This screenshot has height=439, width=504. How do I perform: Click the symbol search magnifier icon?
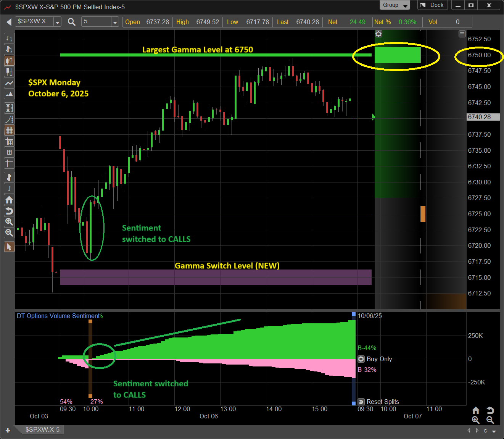71,22
